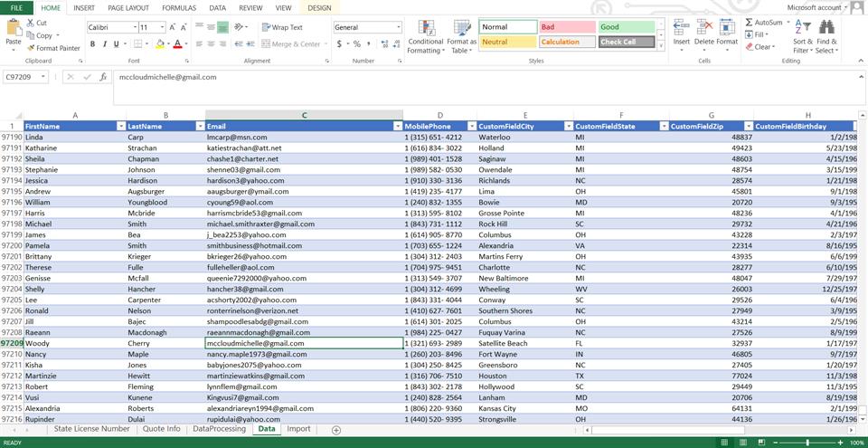The image size is (868, 448).
Task: Open Sort & Filter options
Action: (803, 36)
